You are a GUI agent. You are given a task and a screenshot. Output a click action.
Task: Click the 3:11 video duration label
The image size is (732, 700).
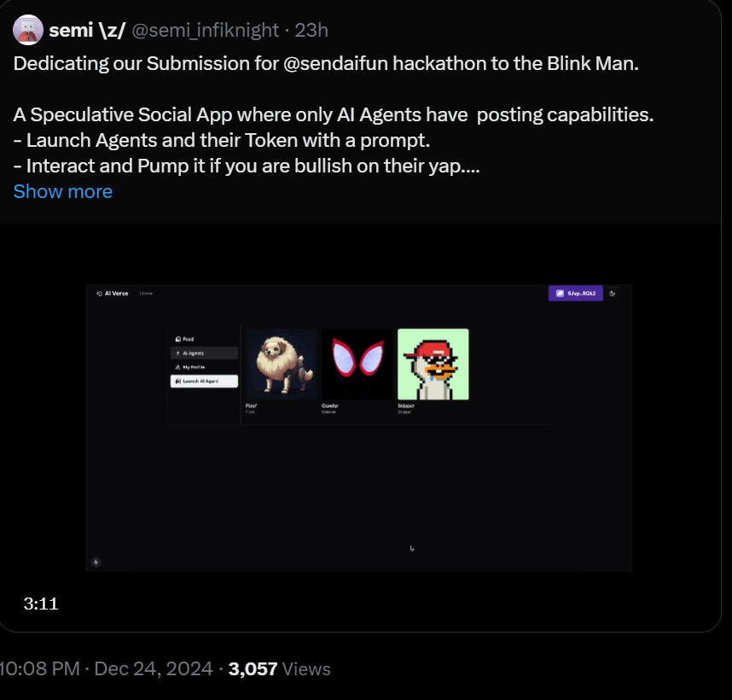pos(41,604)
